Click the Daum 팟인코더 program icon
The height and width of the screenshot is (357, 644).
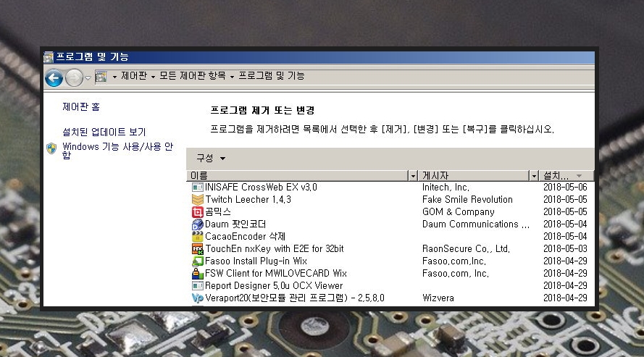point(198,224)
